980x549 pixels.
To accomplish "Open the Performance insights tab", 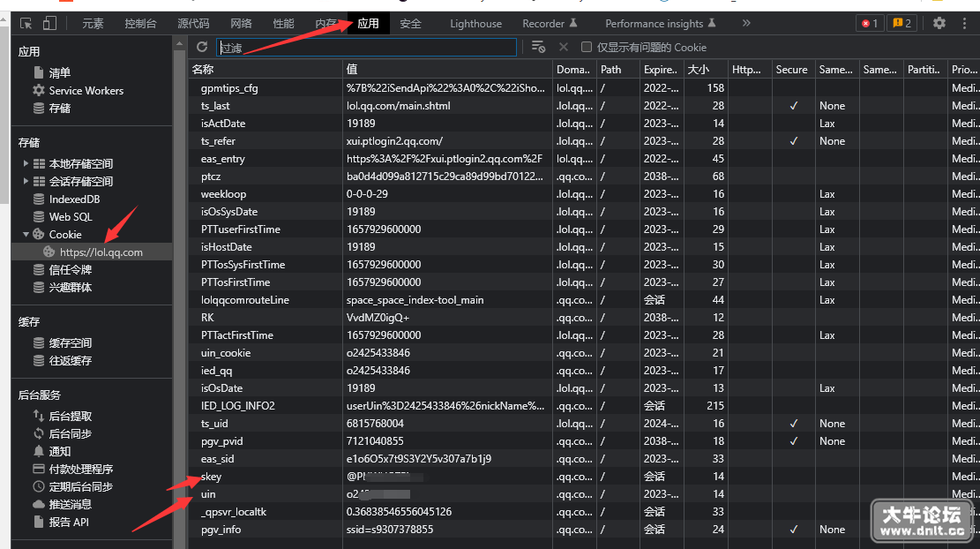I will (661, 24).
